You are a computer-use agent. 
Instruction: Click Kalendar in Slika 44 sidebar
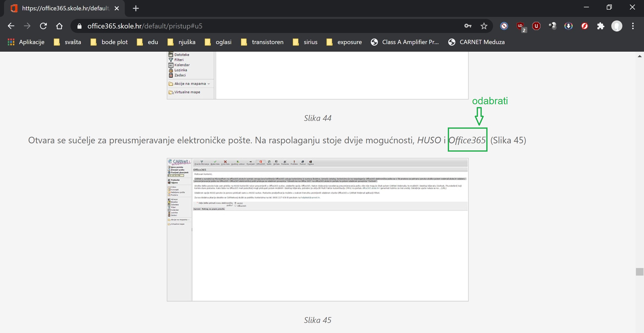(x=179, y=65)
